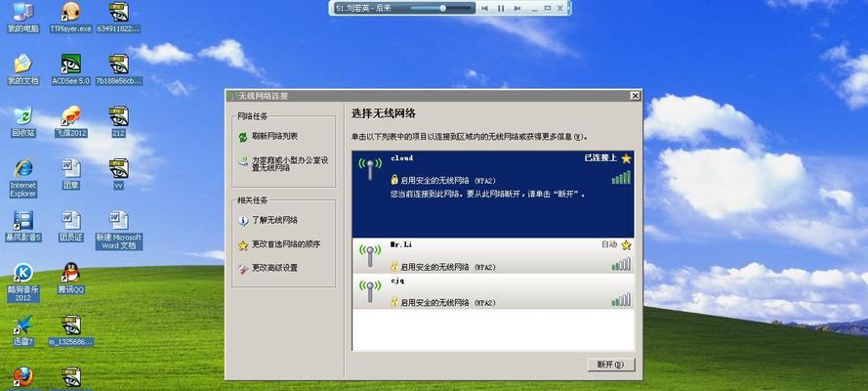Click the 已连接上 status text

pyautogui.click(x=600, y=157)
